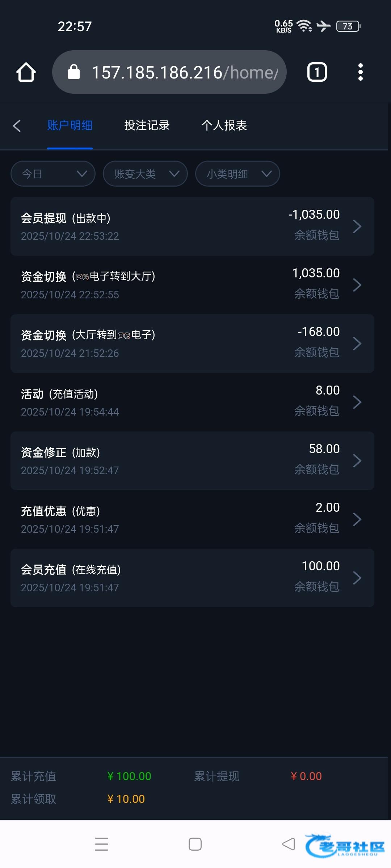Viewport: 391px width, 868px height.
Task: Tap the URL address bar field
Action: 185,72
